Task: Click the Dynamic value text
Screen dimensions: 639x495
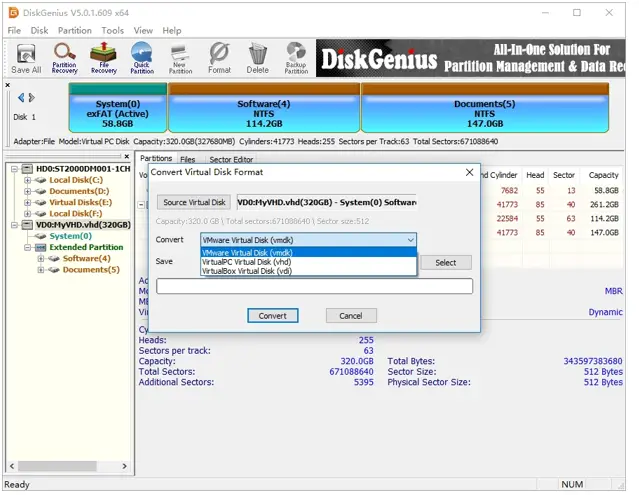Action: [605, 312]
